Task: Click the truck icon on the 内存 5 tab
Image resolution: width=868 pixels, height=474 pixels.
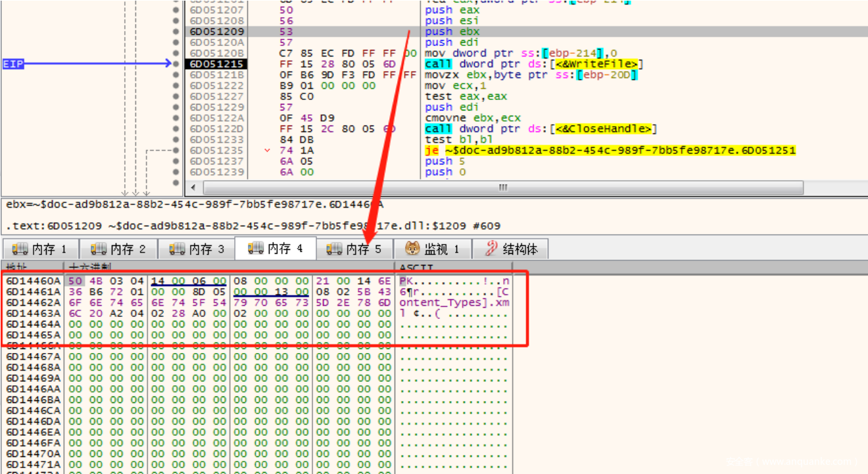Action: [x=335, y=249]
